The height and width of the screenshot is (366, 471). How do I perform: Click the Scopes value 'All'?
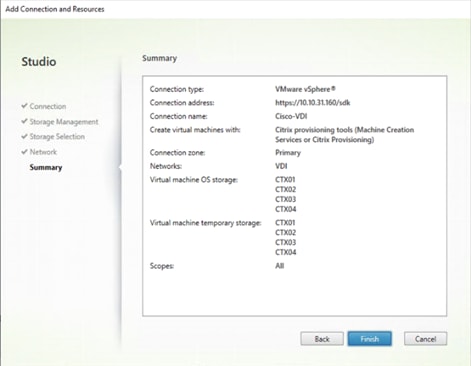pos(280,266)
